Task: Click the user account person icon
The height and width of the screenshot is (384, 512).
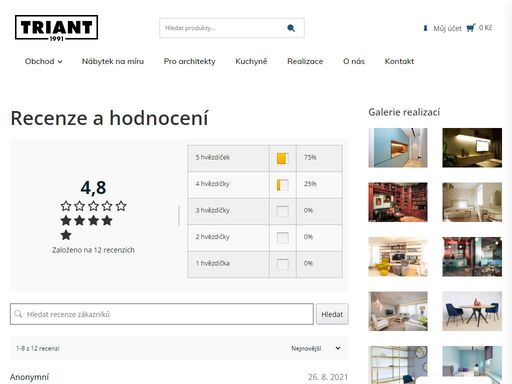Action: point(425,28)
